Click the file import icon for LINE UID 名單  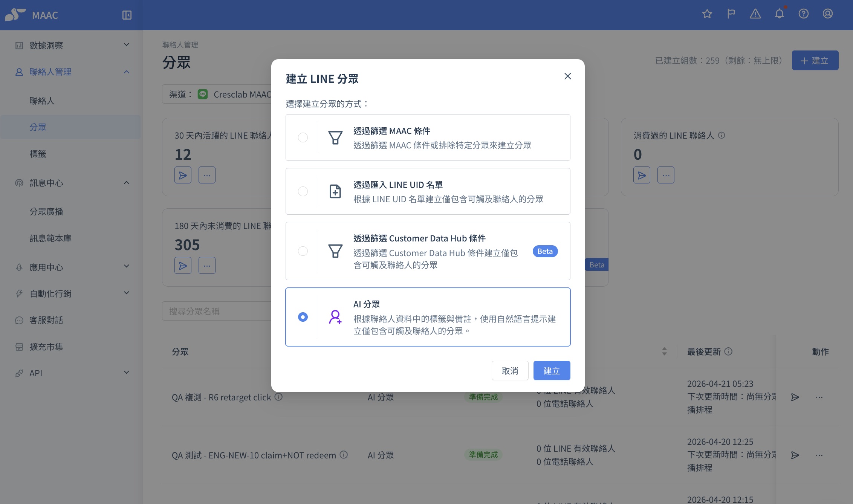[335, 191]
